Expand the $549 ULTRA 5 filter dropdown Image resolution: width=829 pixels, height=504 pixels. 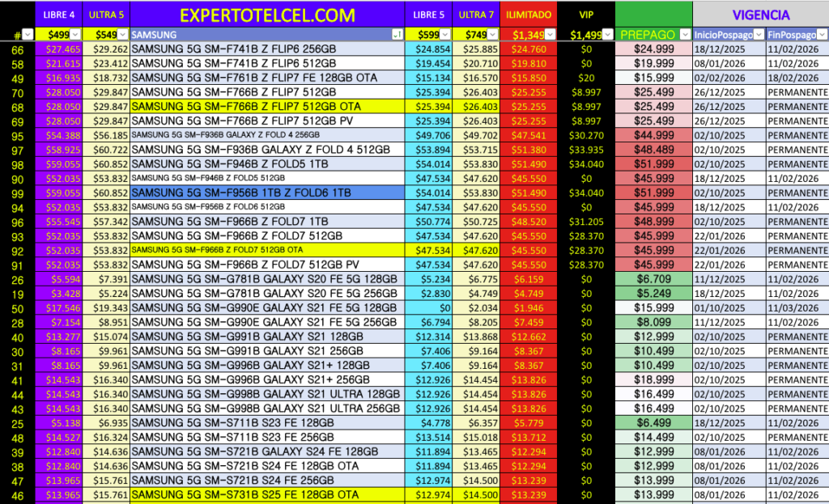pyautogui.click(x=122, y=34)
